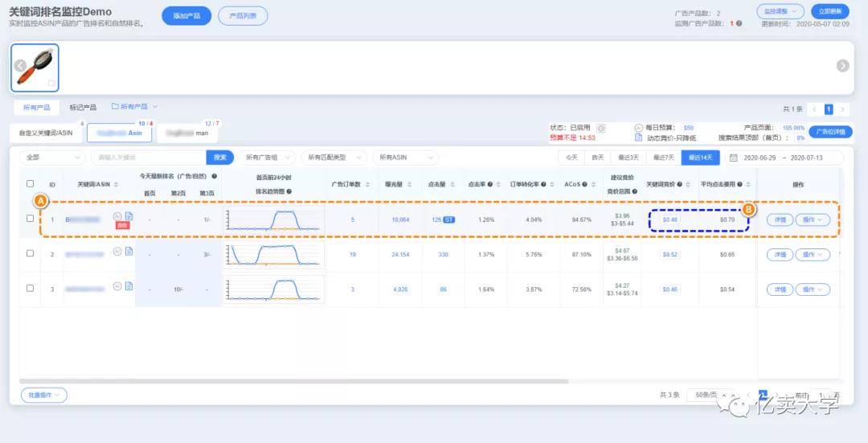Click the help icon beside ACoS column header
Image resolution: width=868 pixels, height=443 pixels.
click(585, 184)
